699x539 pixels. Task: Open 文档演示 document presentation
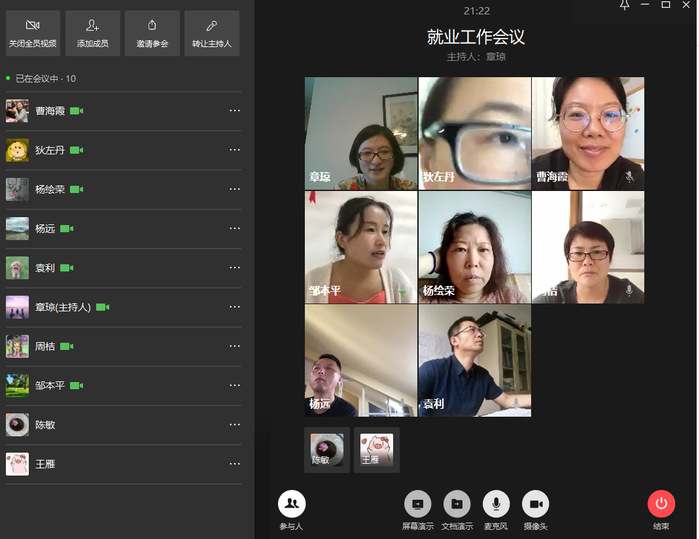coord(457,505)
